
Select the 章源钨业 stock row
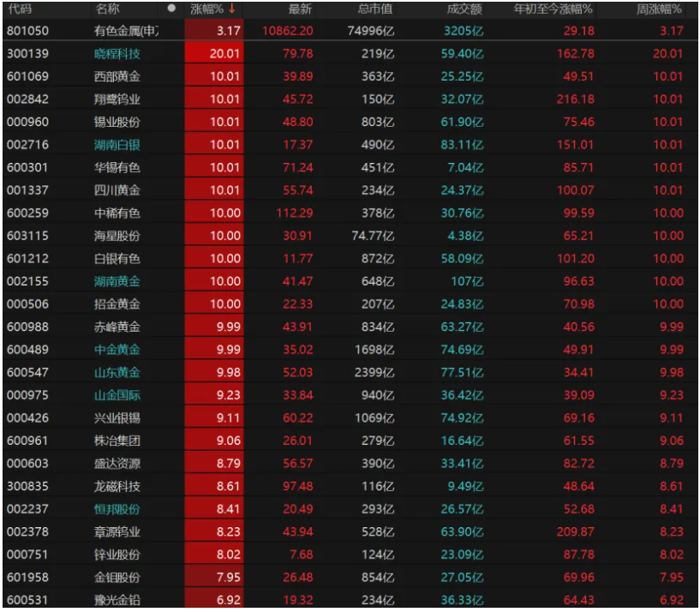pos(117,531)
